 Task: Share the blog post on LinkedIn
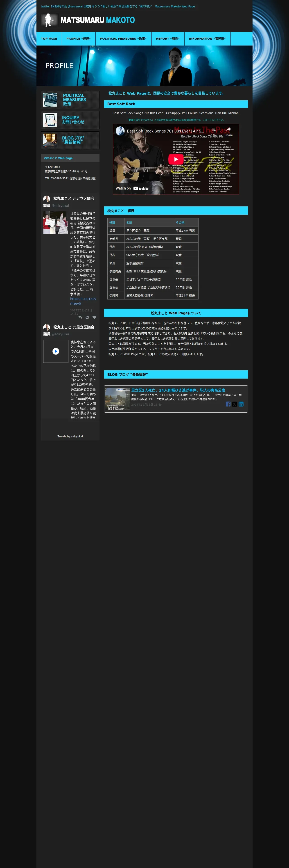tap(241, 404)
